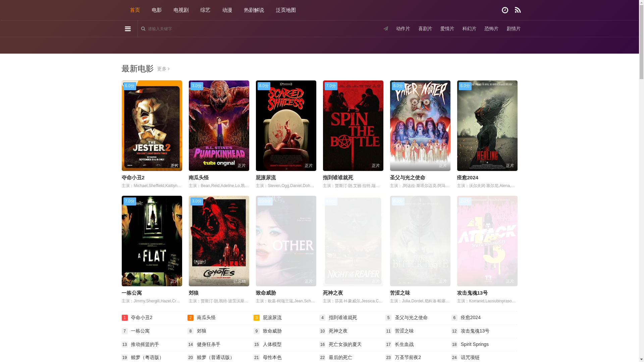Image resolution: width=644 pixels, height=362 pixels.
Task: Open ranked item 24 诅咒项链
Action: tap(470, 358)
